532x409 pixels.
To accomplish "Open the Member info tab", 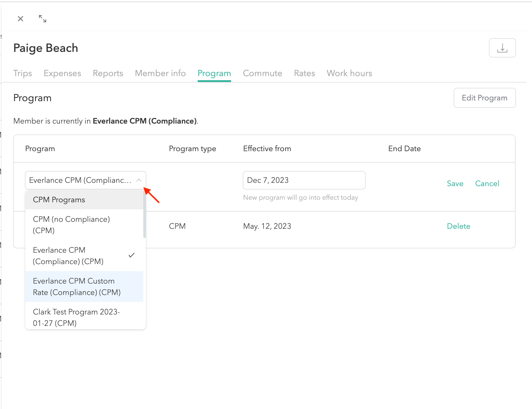I will coord(160,73).
